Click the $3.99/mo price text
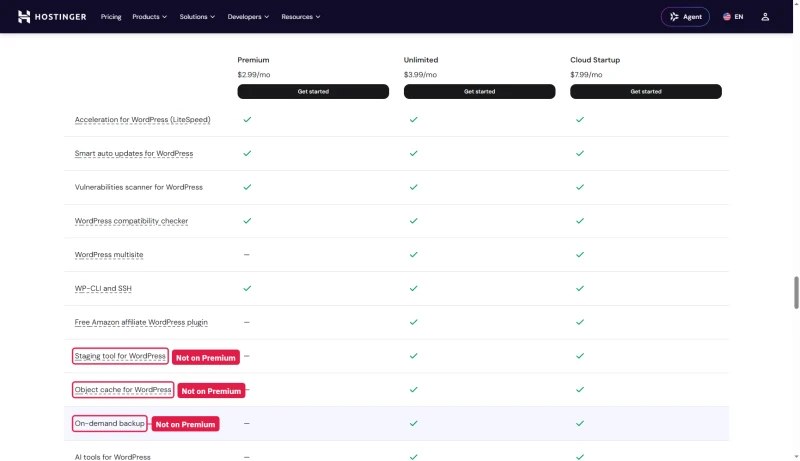The image size is (800, 461). (x=420, y=74)
